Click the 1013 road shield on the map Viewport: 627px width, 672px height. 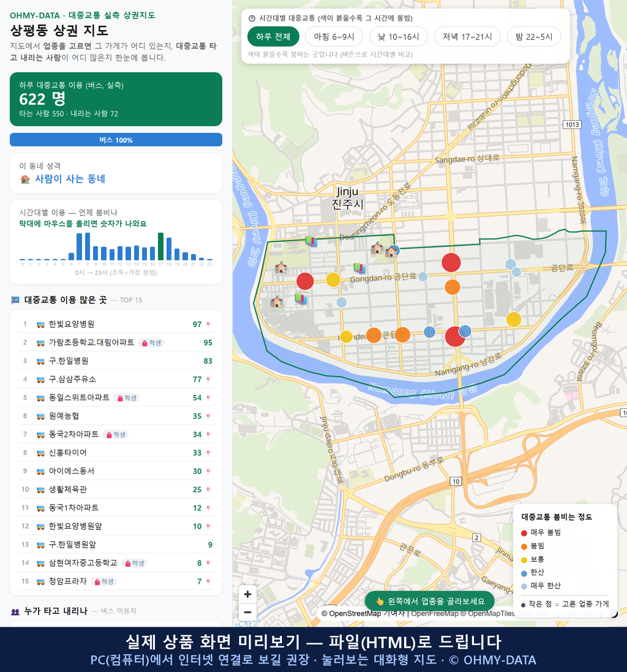(x=572, y=125)
